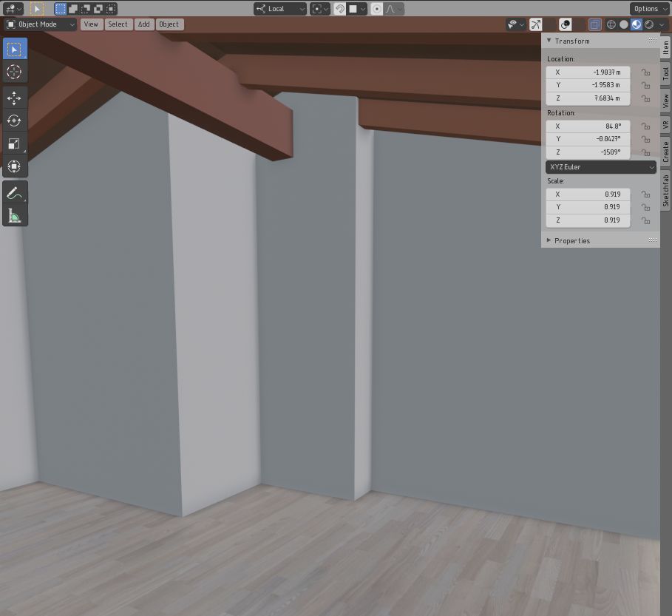The image size is (672, 616).
Task: Click the Scale Y field
Action: pos(588,207)
